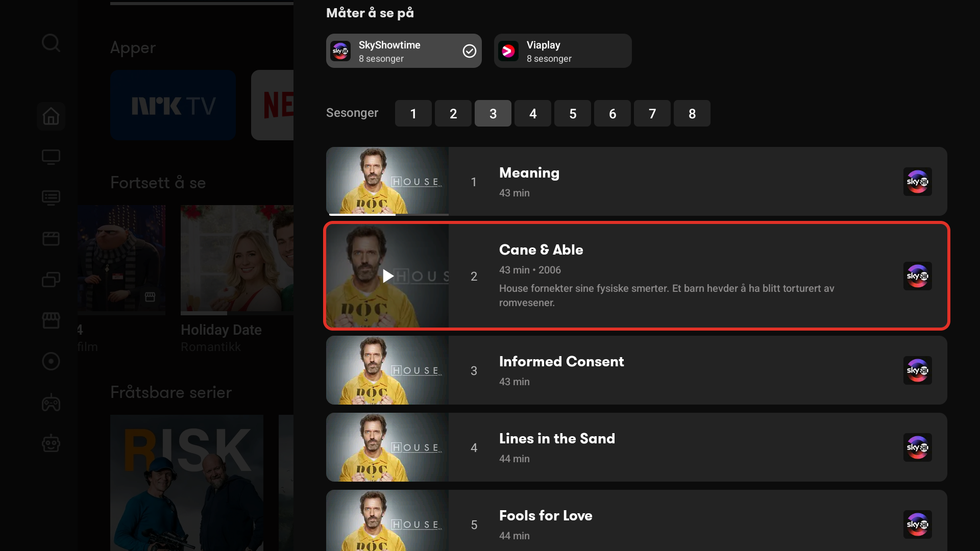This screenshot has height=551, width=980.
Task: Select episode title Cane & Able
Action: pos(541,250)
